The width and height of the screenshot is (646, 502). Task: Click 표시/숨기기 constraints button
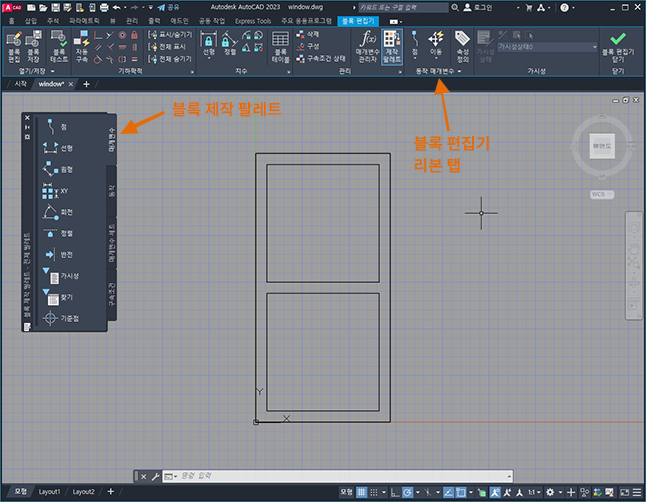click(x=170, y=35)
